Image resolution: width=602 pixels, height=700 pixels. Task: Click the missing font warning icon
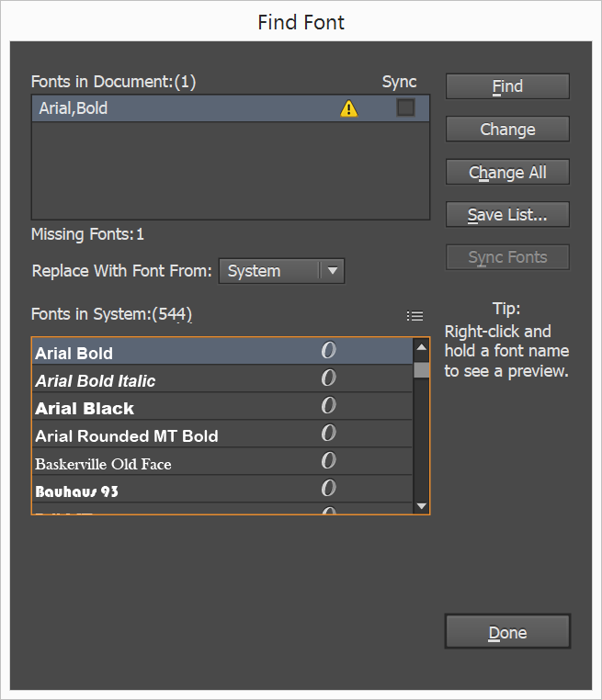coord(349,108)
